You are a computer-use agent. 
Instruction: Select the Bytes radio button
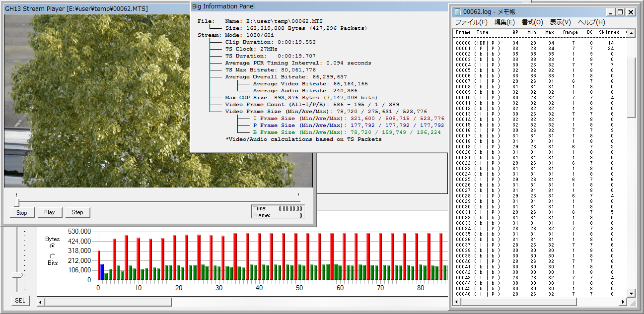pyautogui.click(x=52, y=246)
